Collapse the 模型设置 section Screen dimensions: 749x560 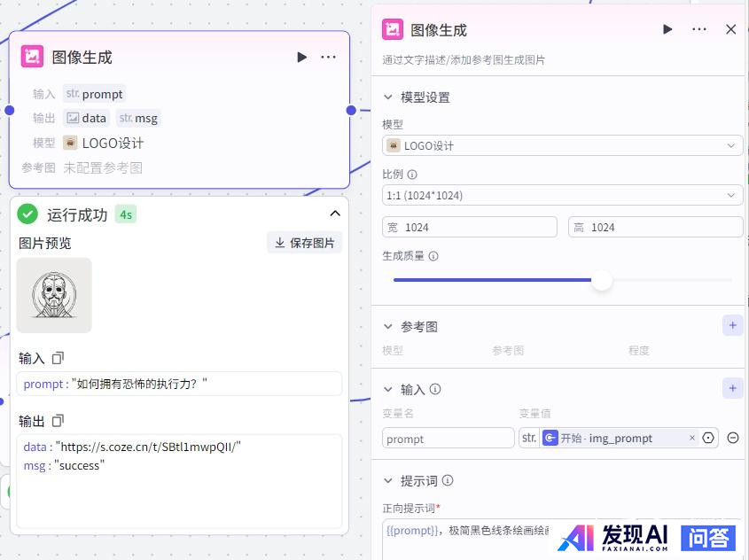click(388, 97)
